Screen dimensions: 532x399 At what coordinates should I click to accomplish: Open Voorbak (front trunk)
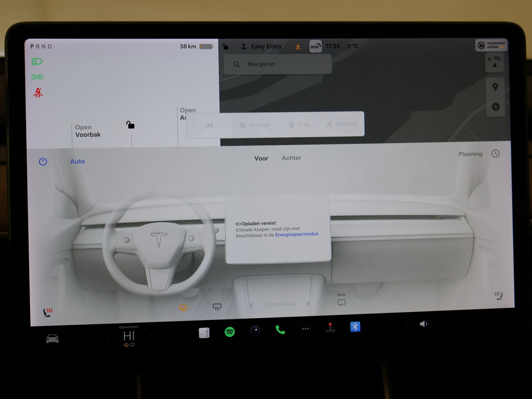click(88, 131)
